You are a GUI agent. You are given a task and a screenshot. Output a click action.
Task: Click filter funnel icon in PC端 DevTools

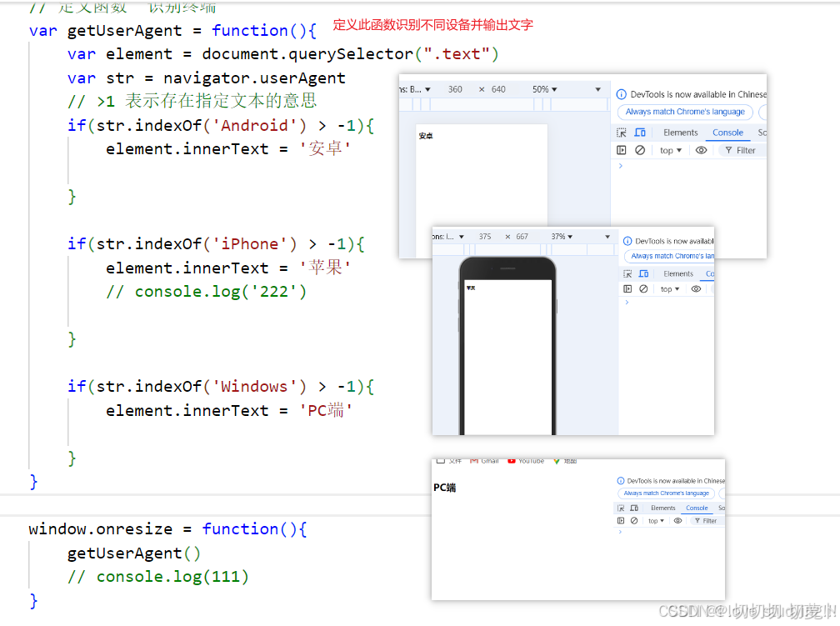(x=697, y=521)
